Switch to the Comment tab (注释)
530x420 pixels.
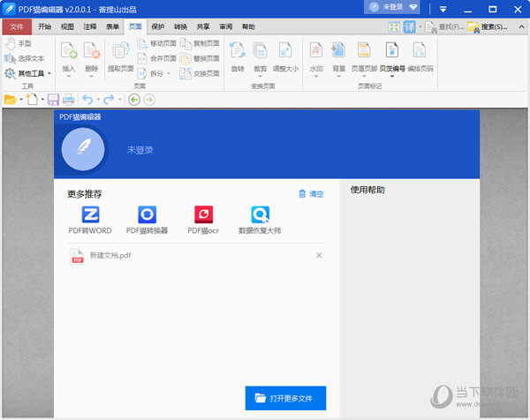(x=90, y=26)
